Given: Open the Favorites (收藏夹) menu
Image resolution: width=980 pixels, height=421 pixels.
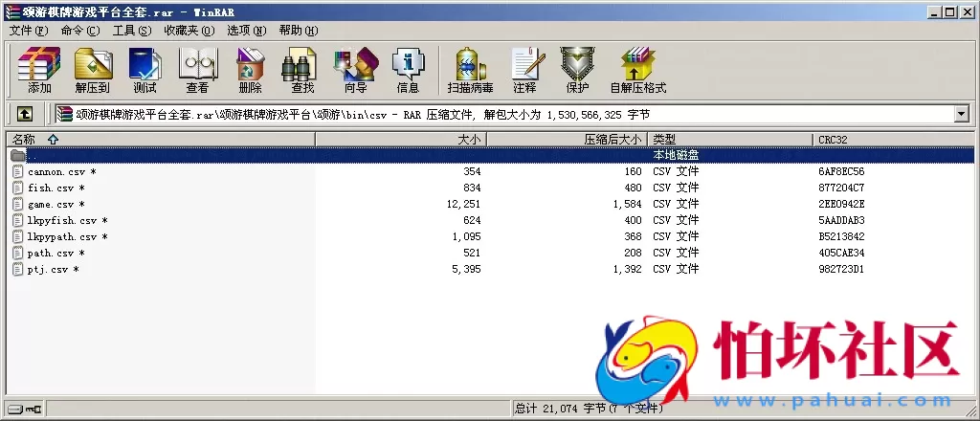Looking at the screenshot, I should tap(189, 31).
